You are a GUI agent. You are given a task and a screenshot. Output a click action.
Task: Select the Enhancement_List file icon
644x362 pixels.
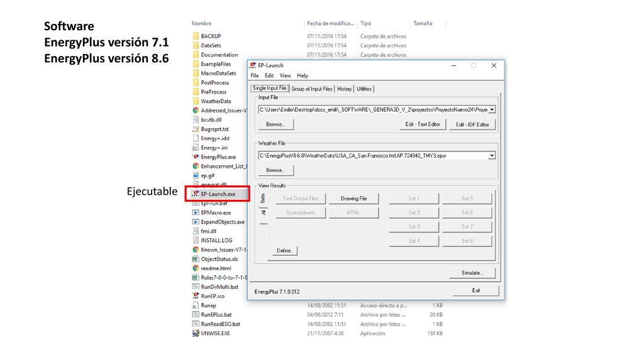click(x=196, y=166)
